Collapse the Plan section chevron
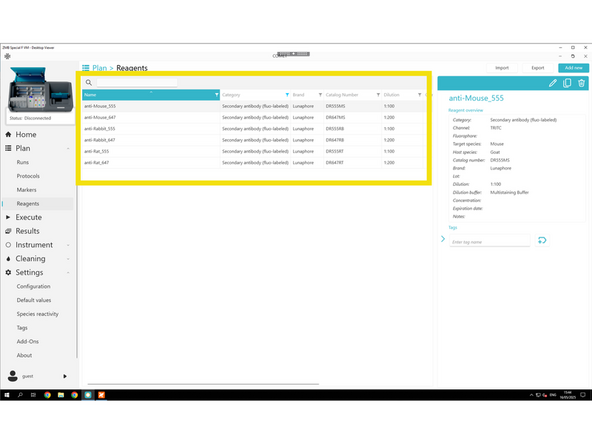 (x=68, y=148)
